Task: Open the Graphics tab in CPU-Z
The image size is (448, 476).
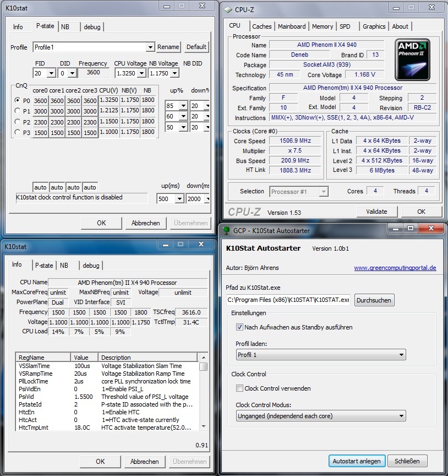Action: [374, 26]
